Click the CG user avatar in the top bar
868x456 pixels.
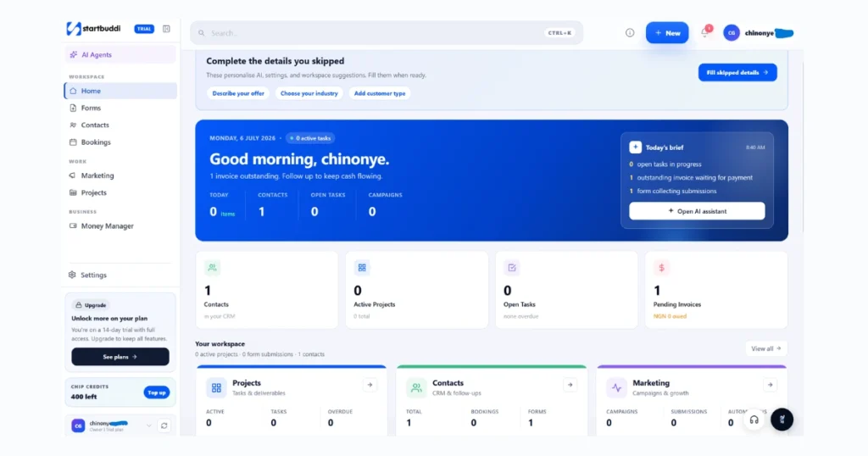pyautogui.click(x=732, y=33)
